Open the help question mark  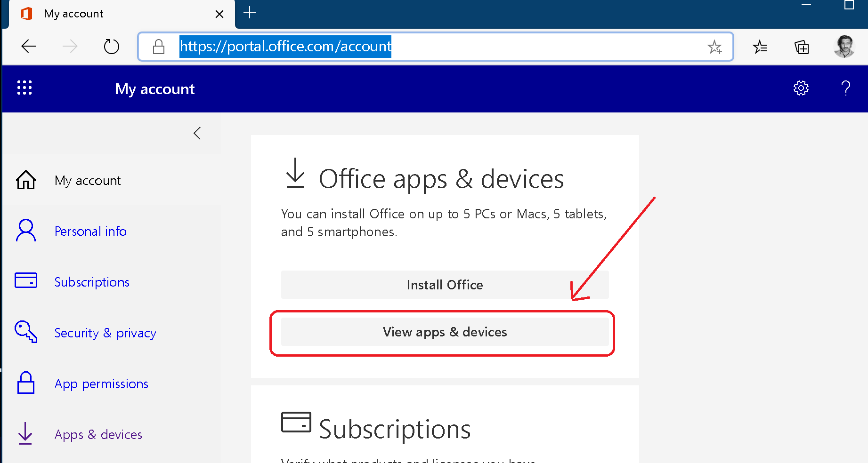846,88
